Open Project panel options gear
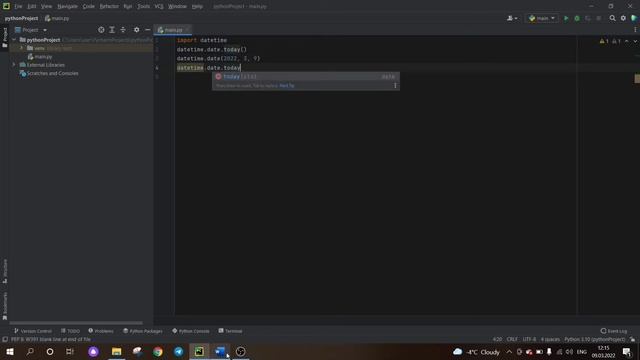This screenshot has height=360, width=640. tap(136, 30)
